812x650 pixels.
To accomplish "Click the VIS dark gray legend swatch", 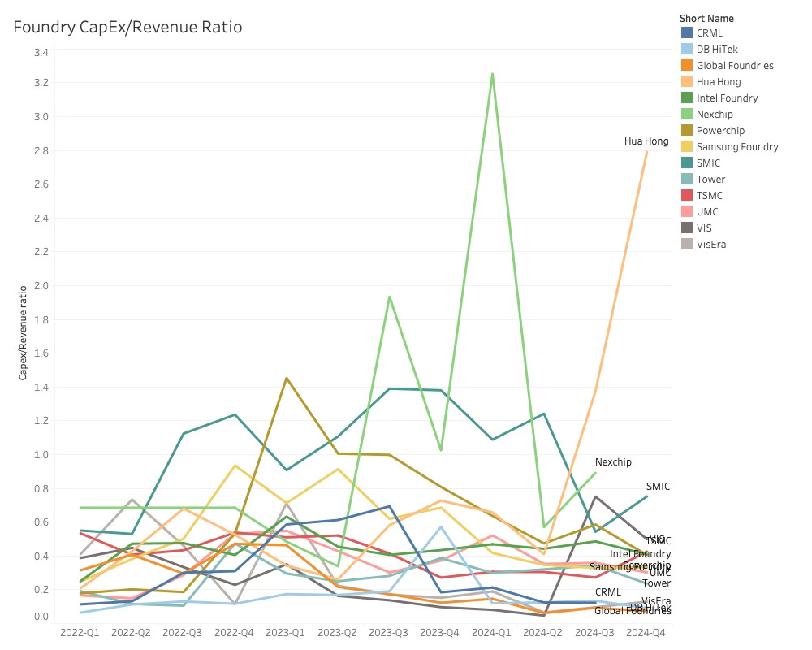I will click(x=687, y=227).
